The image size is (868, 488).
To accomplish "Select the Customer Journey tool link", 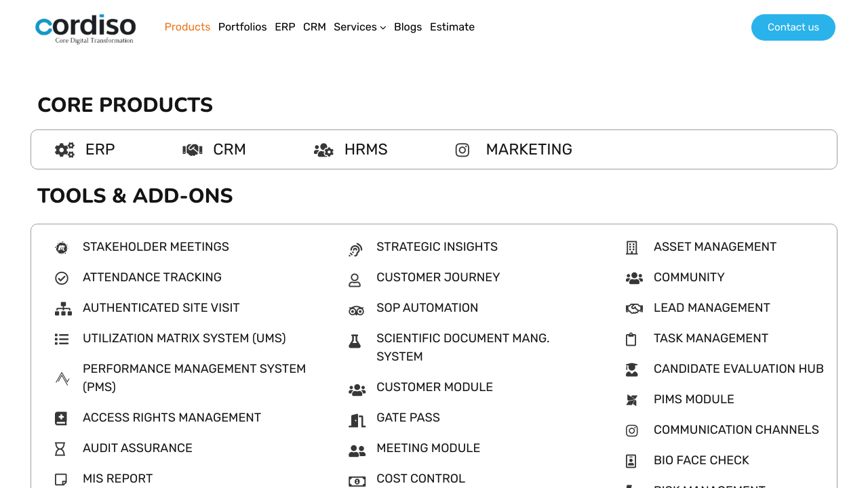I will 437,277.
